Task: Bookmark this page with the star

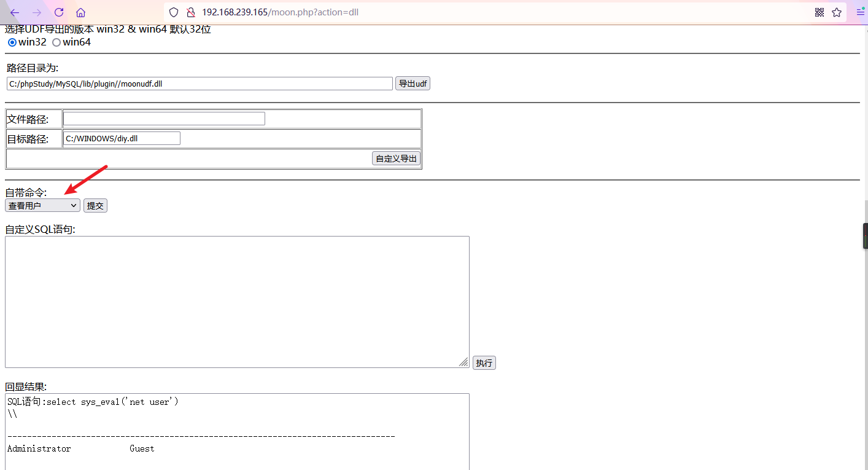Action: [x=837, y=12]
